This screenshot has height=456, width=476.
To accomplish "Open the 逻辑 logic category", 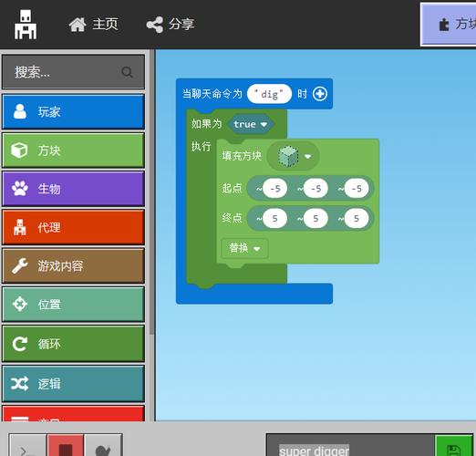I will 73,384.
